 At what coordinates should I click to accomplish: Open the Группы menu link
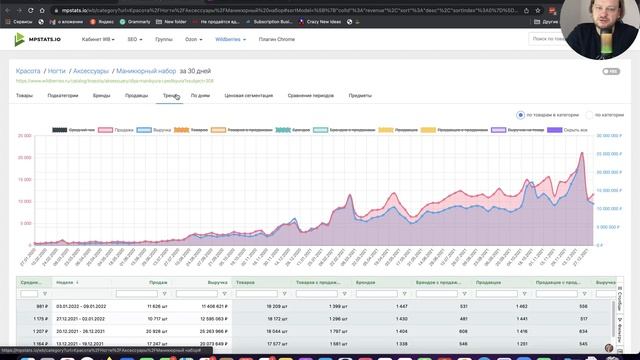[x=164, y=40]
